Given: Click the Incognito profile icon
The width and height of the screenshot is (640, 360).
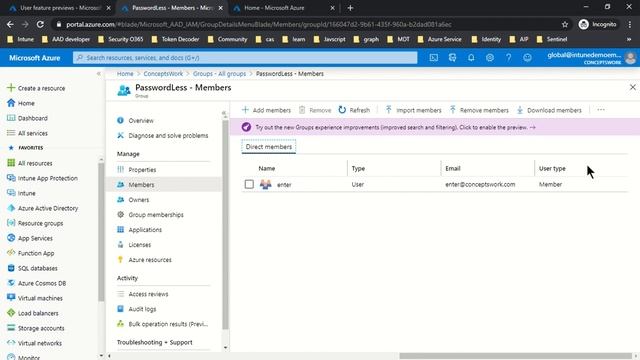Looking at the screenshot, I should coord(584,24).
